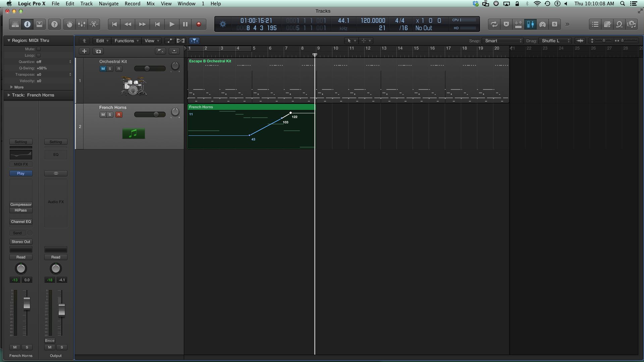The height and width of the screenshot is (362, 644).
Task: Toggle Solo on Orchestral Kit track
Action: pyautogui.click(x=110, y=69)
